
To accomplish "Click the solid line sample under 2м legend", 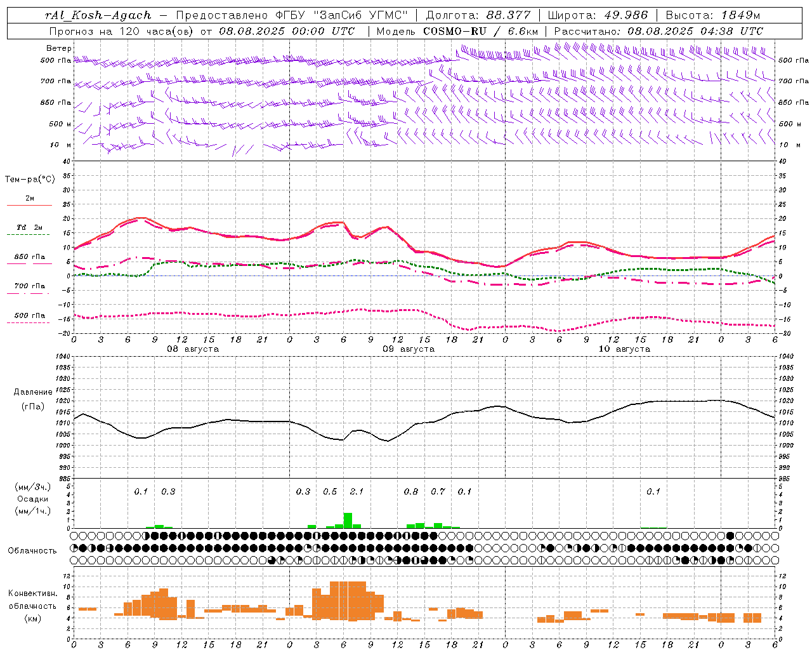I will point(29,205).
